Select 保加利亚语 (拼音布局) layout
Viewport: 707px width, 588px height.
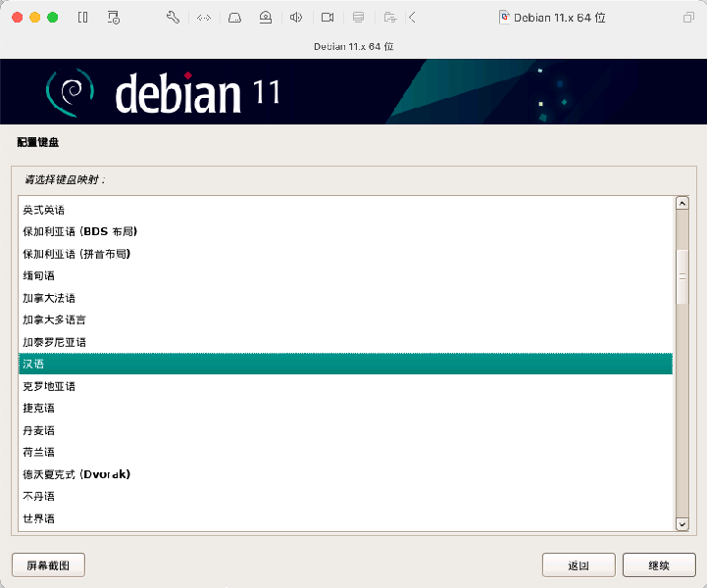pos(345,254)
